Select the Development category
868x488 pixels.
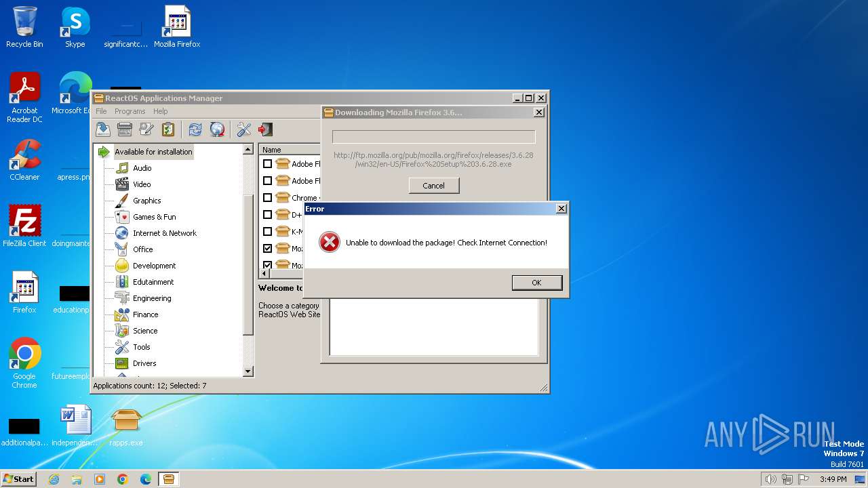click(154, 266)
